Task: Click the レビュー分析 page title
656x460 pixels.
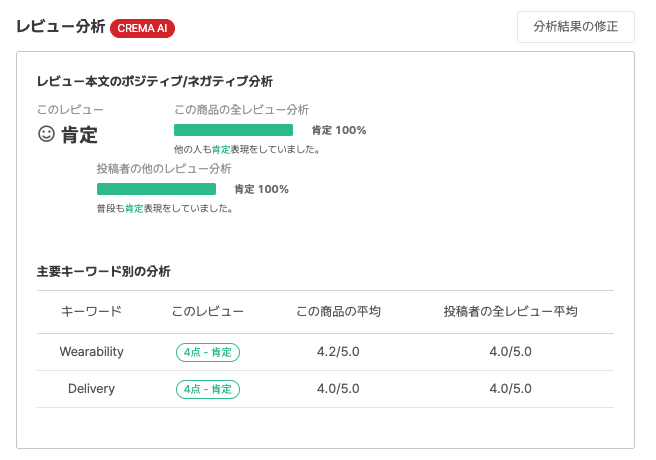Action: tap(61, 27)
